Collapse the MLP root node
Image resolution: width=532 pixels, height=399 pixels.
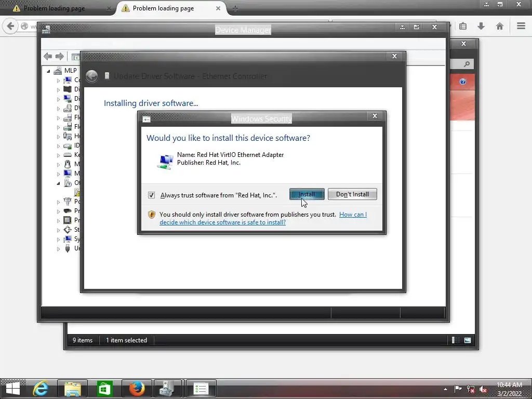[x=48, y=71]
